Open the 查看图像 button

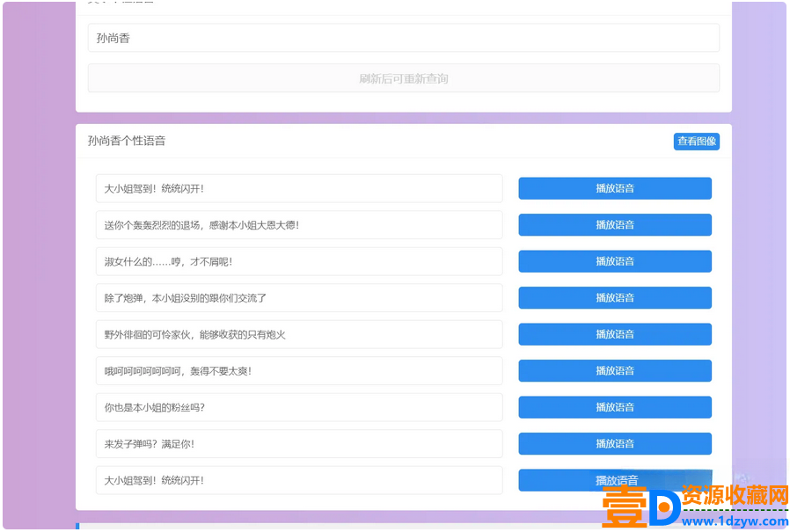696,142
